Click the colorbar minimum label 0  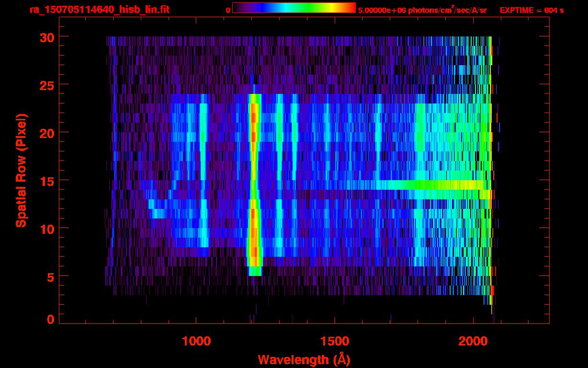pyautogui.click(x=228, y=10)
